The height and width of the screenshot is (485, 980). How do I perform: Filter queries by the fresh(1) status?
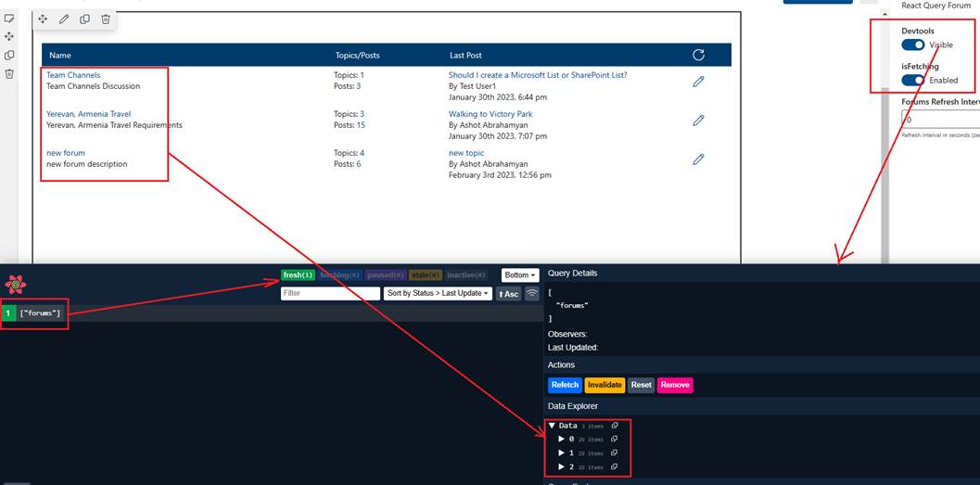298,275
